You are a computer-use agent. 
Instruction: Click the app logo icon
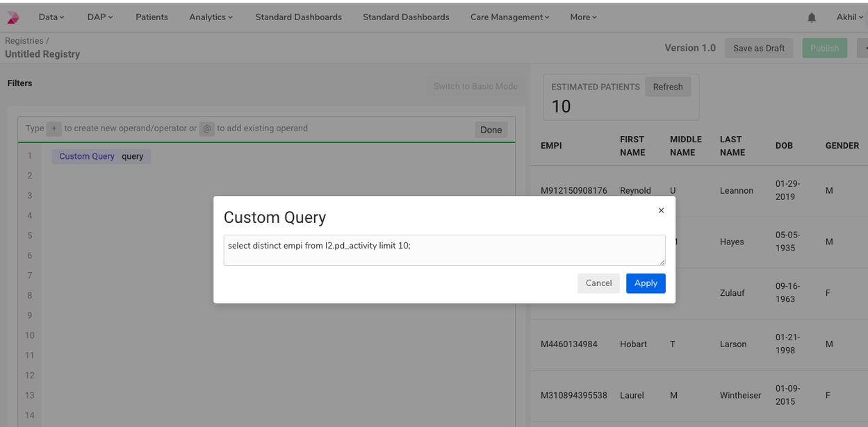click(x=13, y=17)
